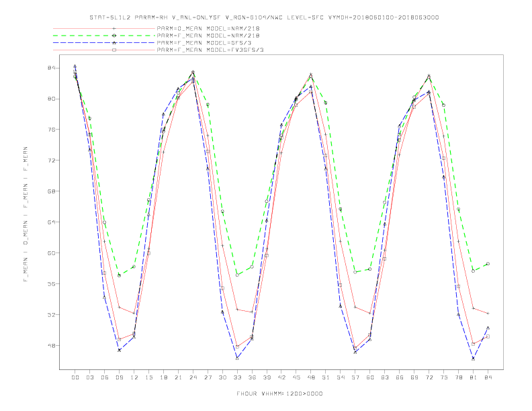Viewport: 532px width, 411px height.
Task: Select legend label PARM=F_MEAN MODEL=GFS/3
Action: pos(204,43)
